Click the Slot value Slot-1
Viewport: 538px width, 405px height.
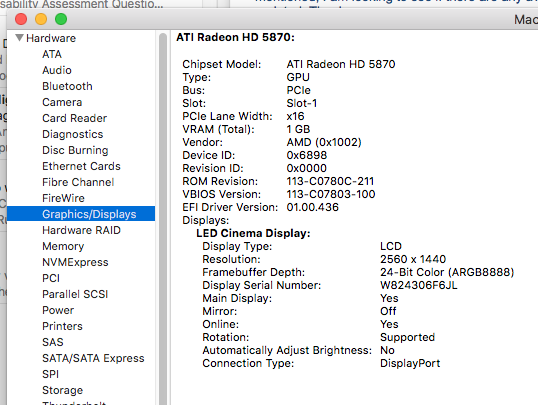[302, 103]
